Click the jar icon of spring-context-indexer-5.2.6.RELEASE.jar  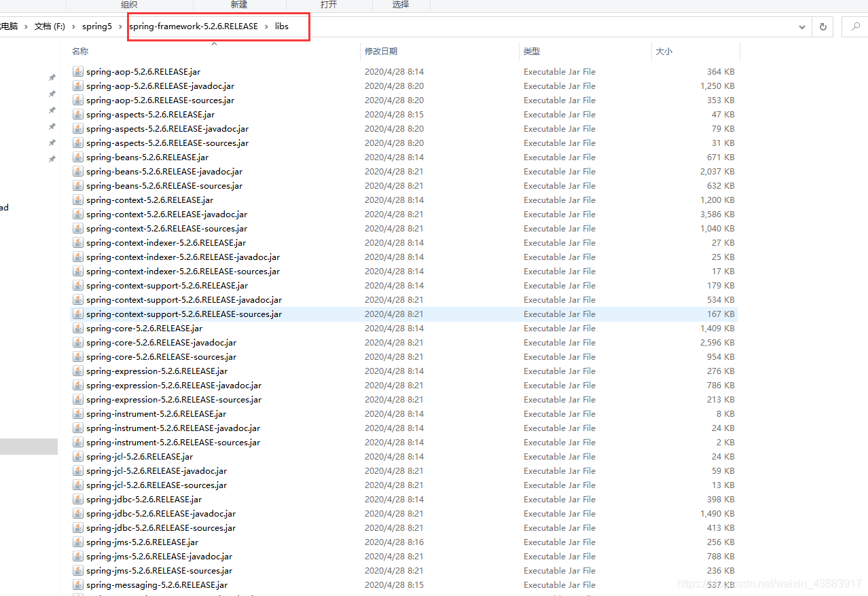[x=77, y=242]
